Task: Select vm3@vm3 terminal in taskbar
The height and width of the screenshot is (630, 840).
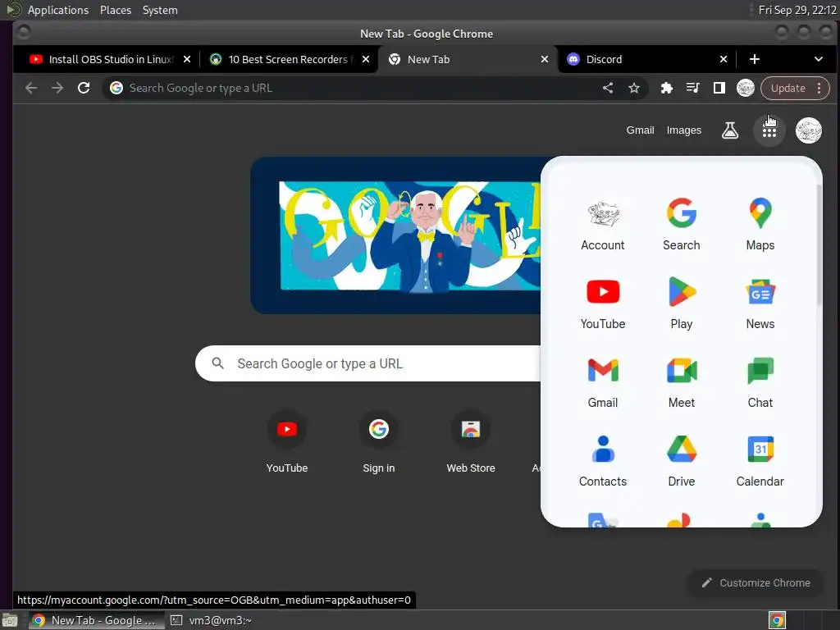Action: [211, 620]
